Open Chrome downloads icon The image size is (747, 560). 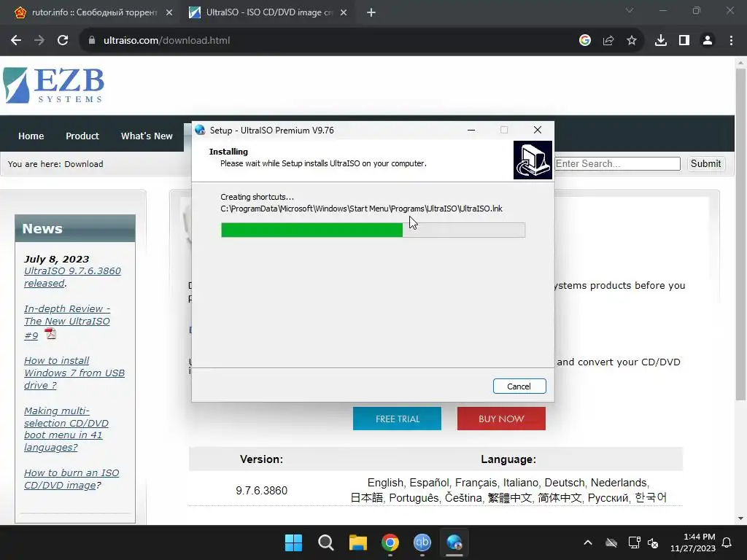click(661, 41)
